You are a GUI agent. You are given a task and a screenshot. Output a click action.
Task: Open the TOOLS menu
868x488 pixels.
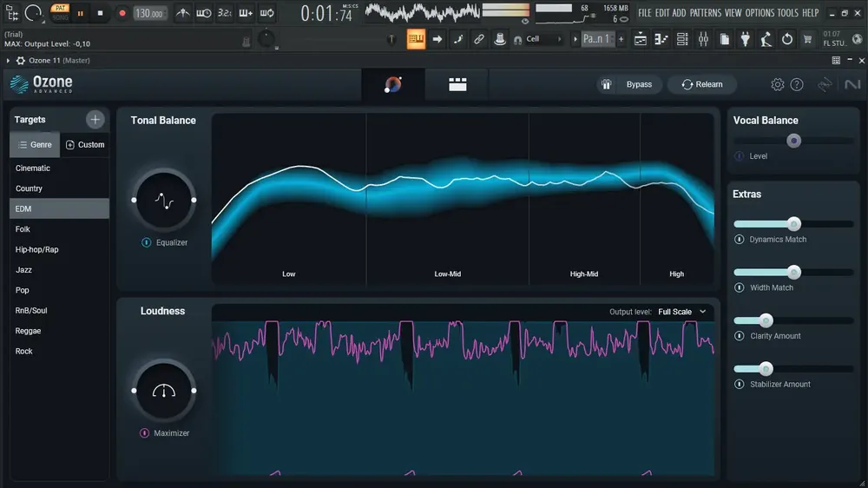click(787, 13)
